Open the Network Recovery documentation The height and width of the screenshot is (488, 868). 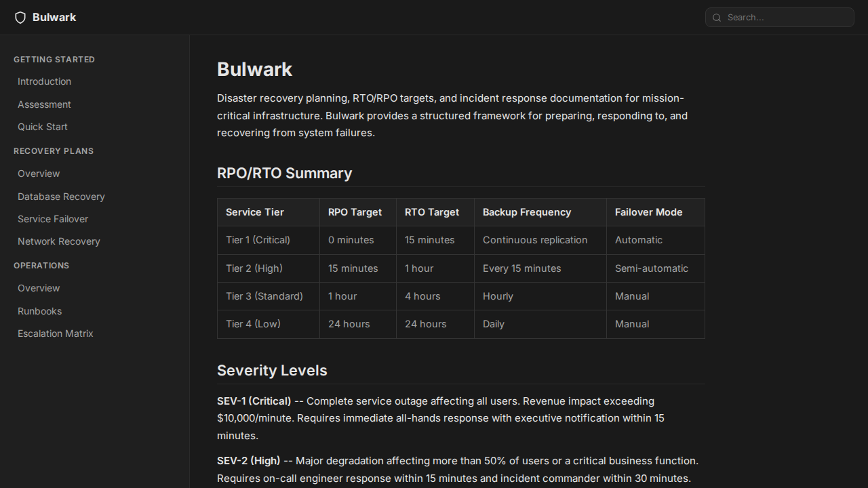coord(58,241)
